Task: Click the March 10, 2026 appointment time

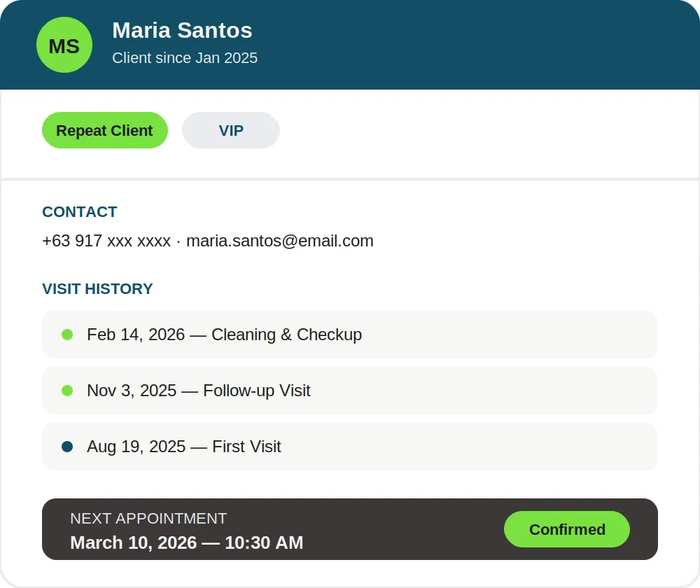Action: click(x=187, y=543)
